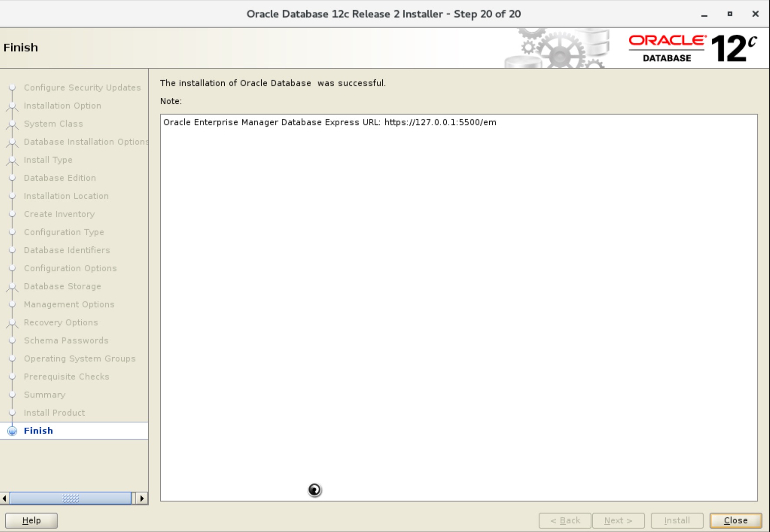Click Management Options step
The height and width of the screenshot is (532, 770).
pyautogui.click(x=69, y=304)
